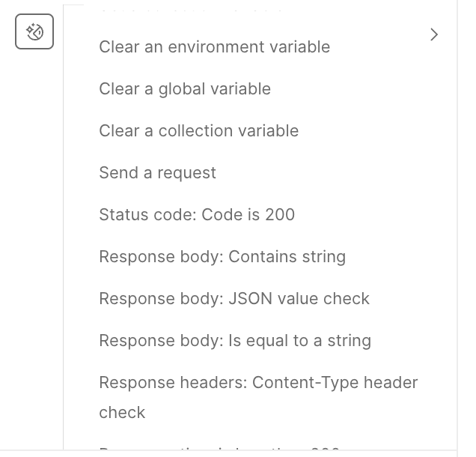
Task: Click the cut-off snippet at list top
Action: 191,7
